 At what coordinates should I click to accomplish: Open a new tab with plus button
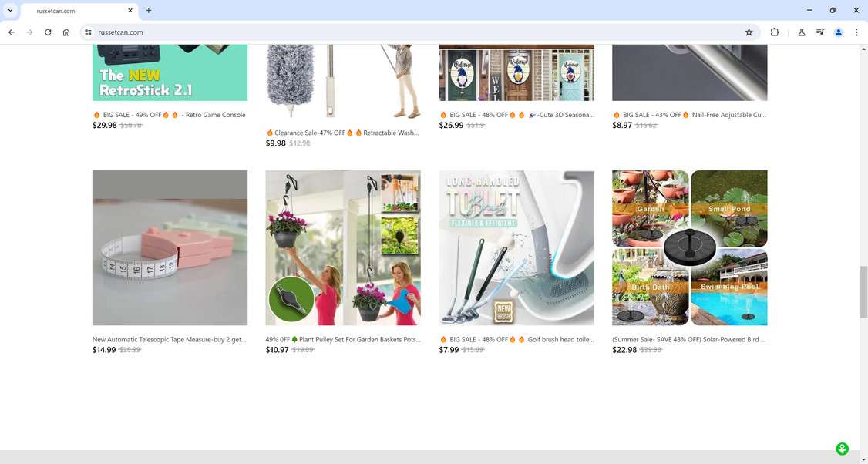[148, 11]
